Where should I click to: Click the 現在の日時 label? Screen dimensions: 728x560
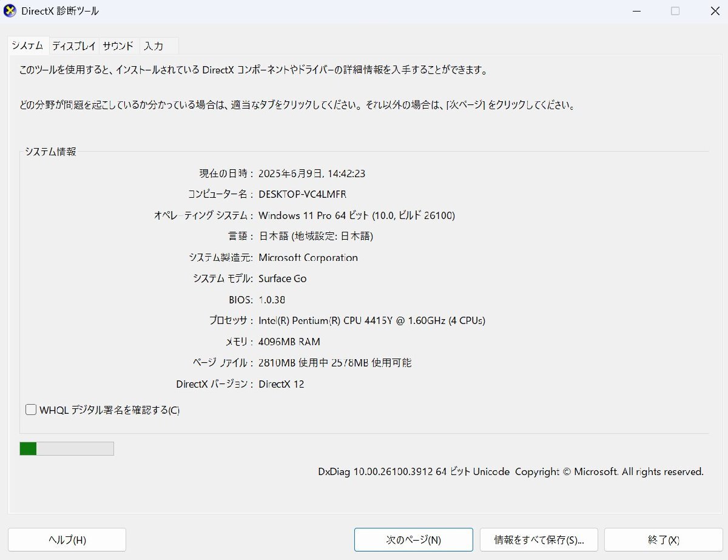click(226, 174)
